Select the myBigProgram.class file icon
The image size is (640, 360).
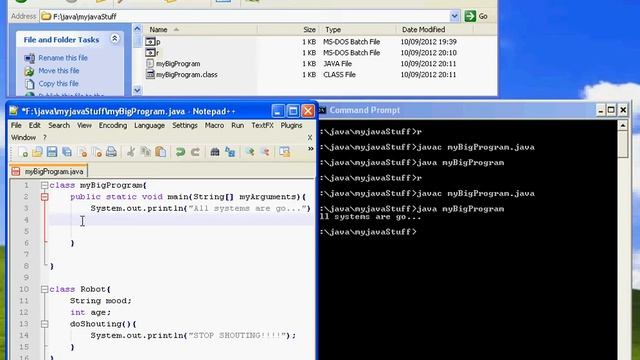[x=150, y=75]
